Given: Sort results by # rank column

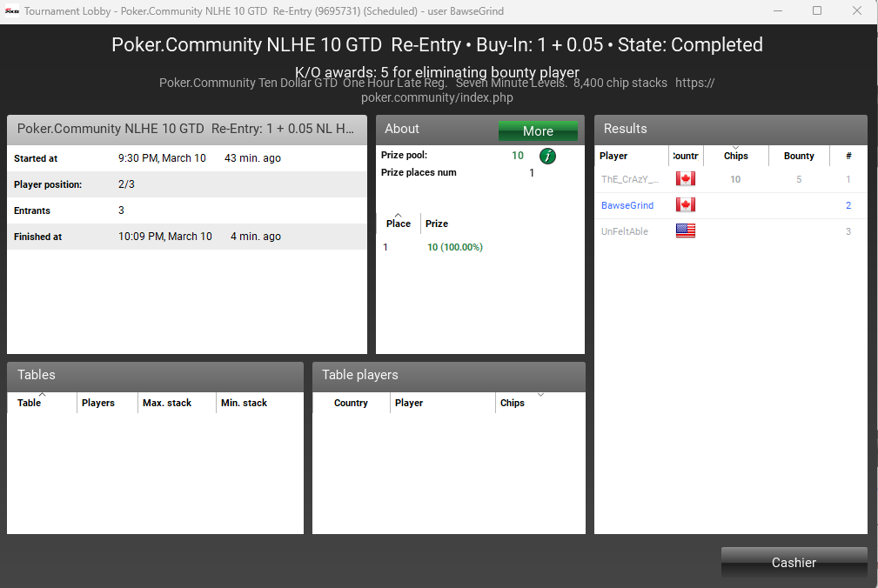Looking at the screenshot, I should [848, 156].
